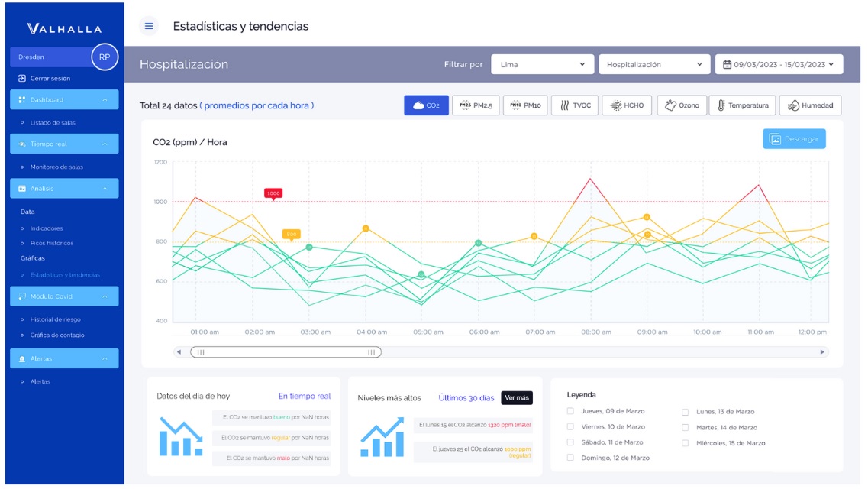Viewport: 868px width, 489px height.
Task: Open Listado de salas in sidebar
Action: pos(53,122)
